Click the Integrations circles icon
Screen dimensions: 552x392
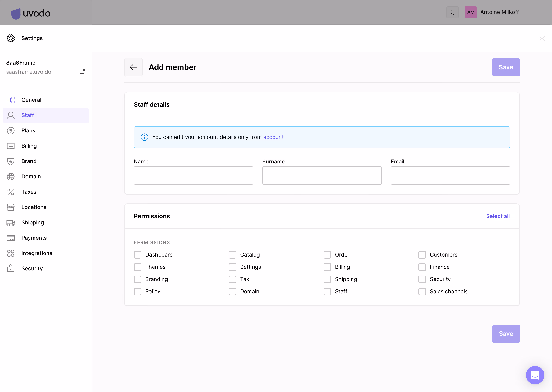pyautogui.click(x=11, y=253)
